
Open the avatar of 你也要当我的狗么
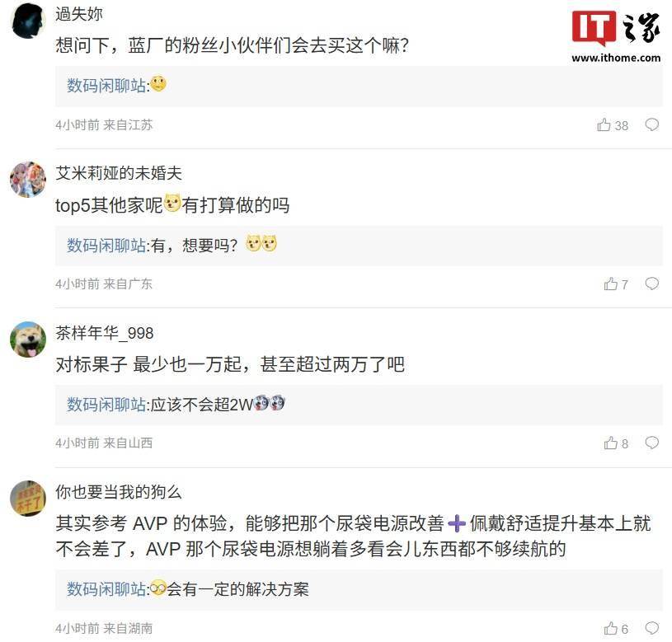pos(28,499)
